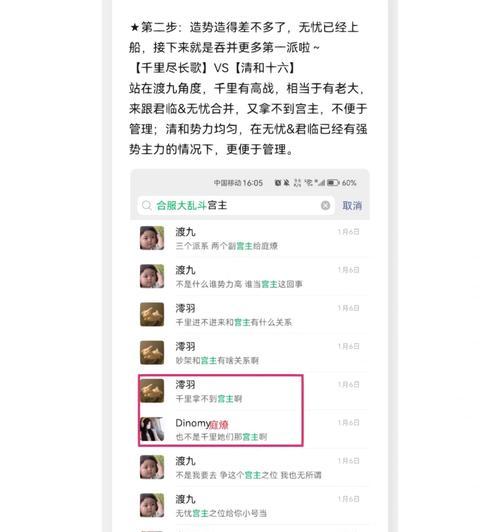Open 滢羽 message 吵架和宫主有啥关系
The image size is (500, 532).
[250, 353]
